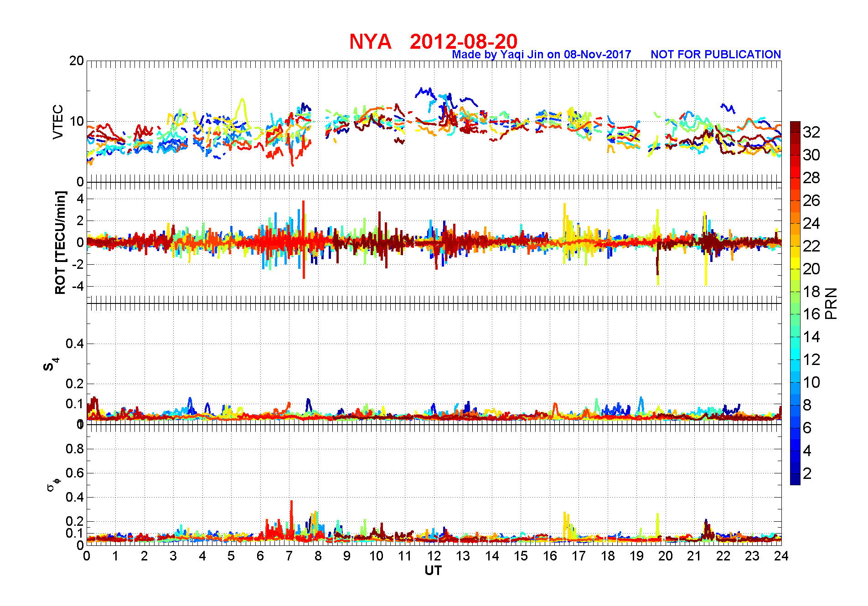Select colorbar tick label 28
Viewport: 868px width, 606px height.
point(811,178)
